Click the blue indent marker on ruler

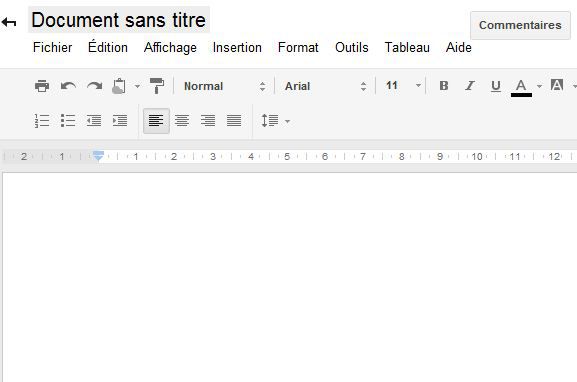(x=98, y=155)
